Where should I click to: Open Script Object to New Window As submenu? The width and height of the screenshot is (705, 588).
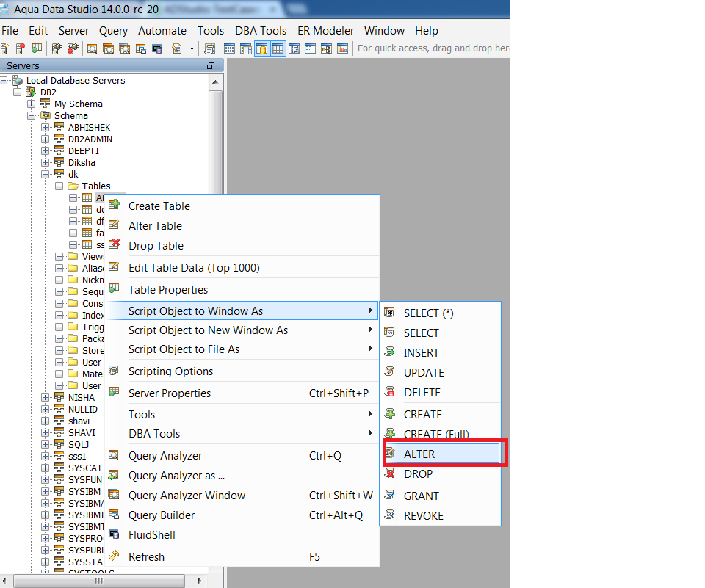pos(243,330)
